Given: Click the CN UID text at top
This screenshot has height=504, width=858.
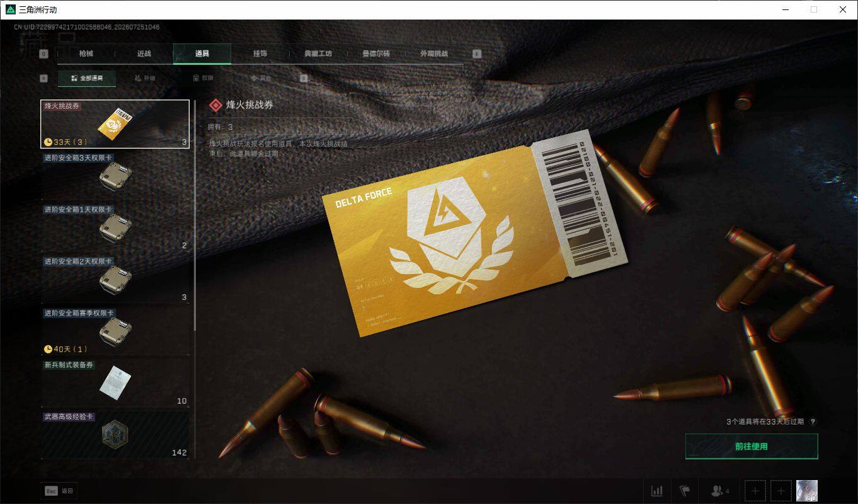Looking at the screenshot, I should [x=87, y=27].
